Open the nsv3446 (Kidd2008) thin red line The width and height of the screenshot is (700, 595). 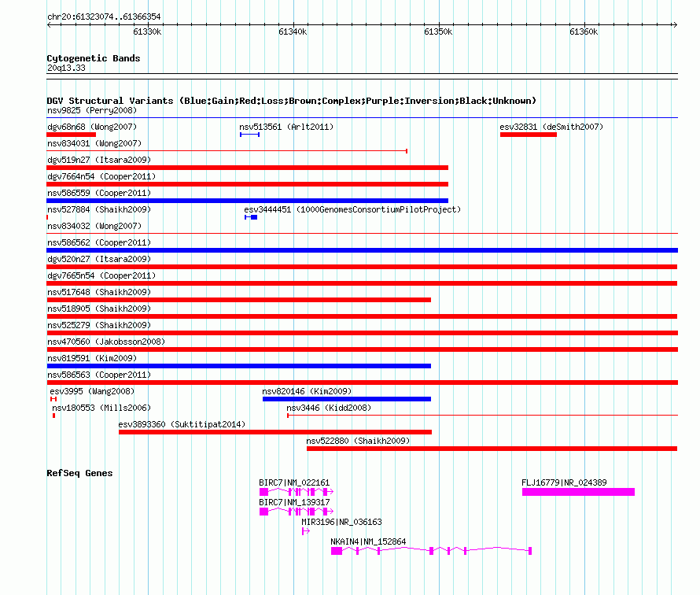click(483, 416)
